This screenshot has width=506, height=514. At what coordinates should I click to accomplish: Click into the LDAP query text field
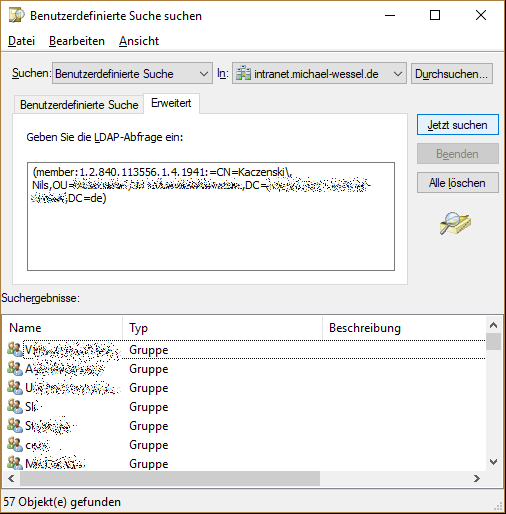coord(211,216)
